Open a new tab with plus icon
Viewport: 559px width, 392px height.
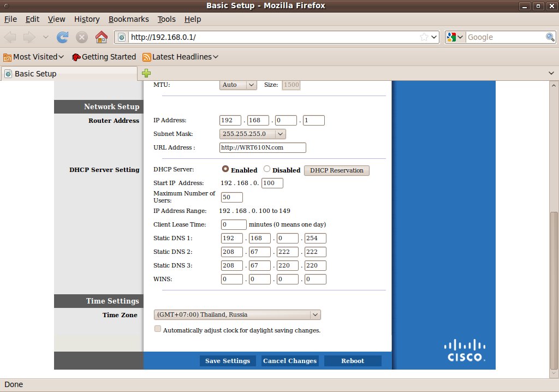146,73
